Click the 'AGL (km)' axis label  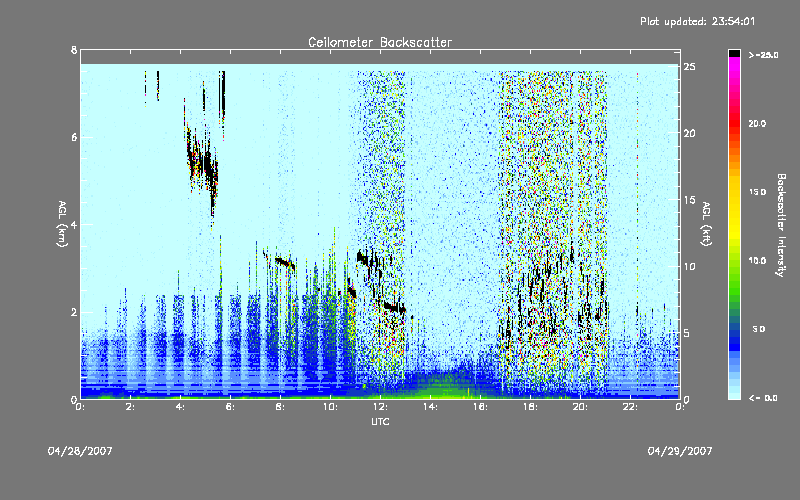click(x=62, y=224)
